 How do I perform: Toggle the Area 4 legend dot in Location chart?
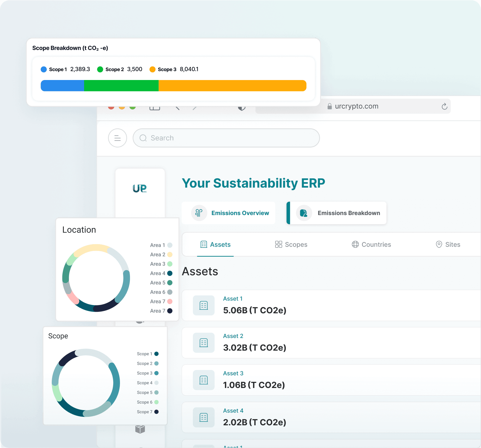(x=170, y=273)
